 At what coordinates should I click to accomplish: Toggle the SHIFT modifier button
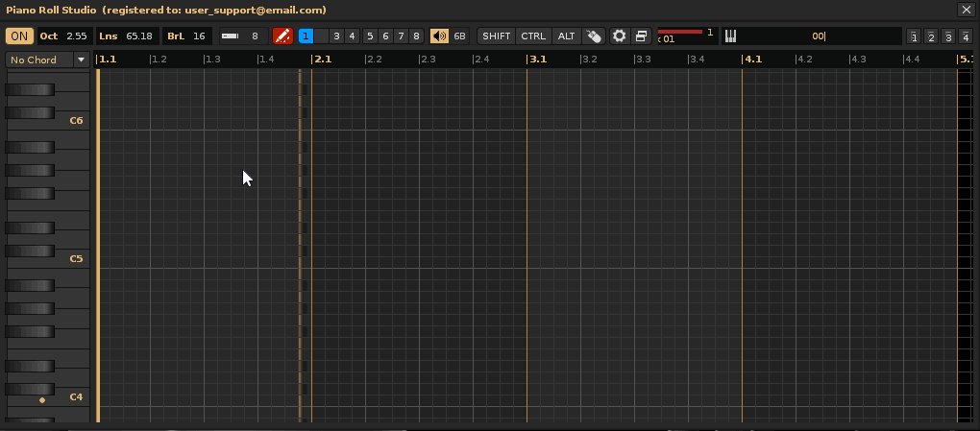[497, 36]
